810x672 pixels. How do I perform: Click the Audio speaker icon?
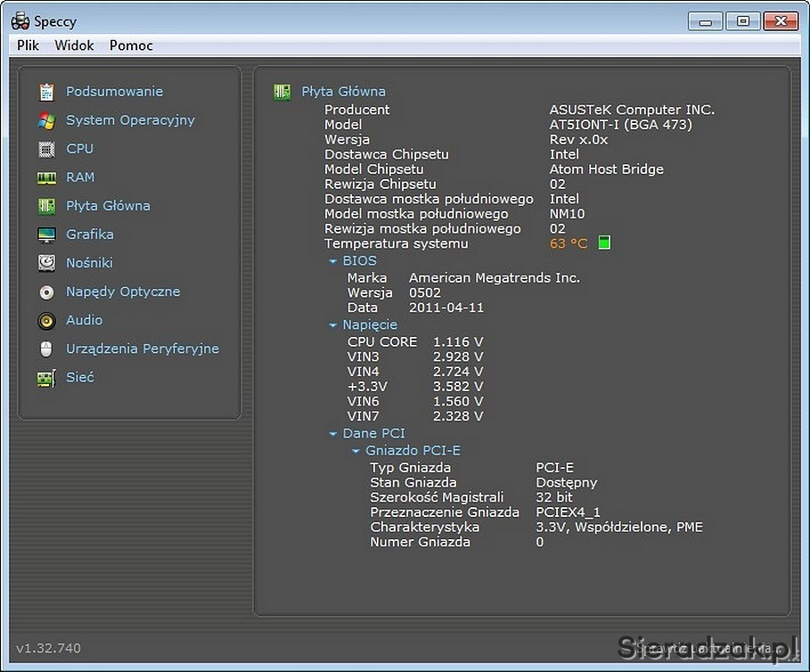[46, 321]
